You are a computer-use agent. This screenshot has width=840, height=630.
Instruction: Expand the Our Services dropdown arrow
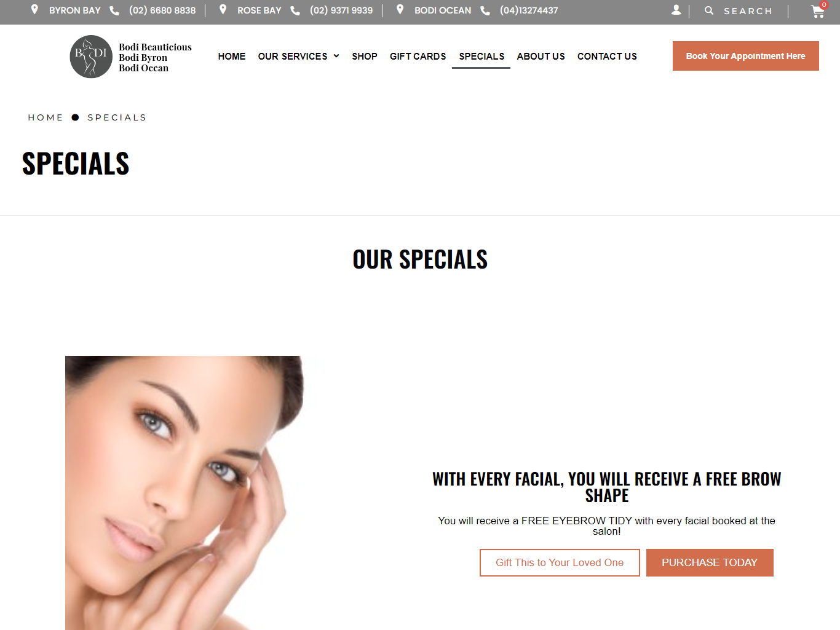click(x=336, y=56)
